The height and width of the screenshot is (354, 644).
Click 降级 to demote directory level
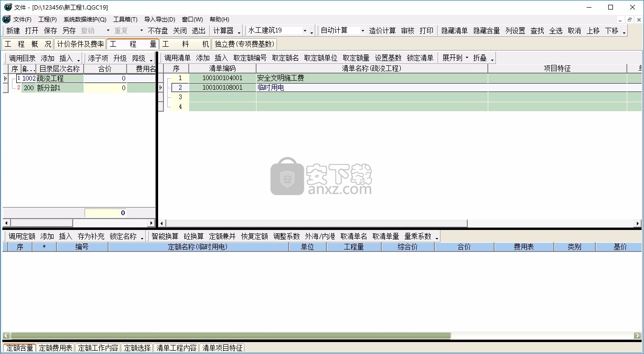(139, 58)
